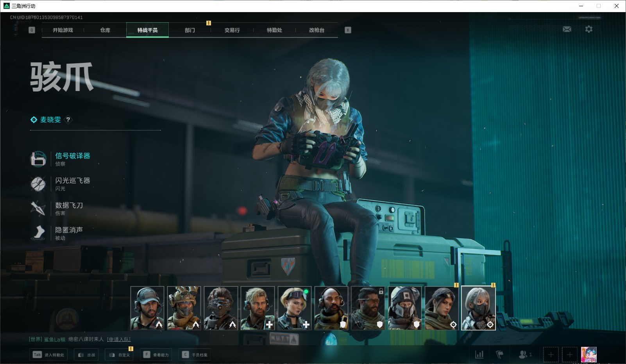Switch to the 改枪台 tab
626x364 pixels.
tap(317, 30)
